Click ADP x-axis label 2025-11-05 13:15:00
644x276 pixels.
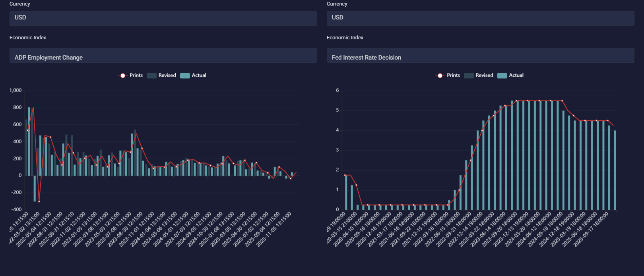pyautogui.click(x=274, y=230)
